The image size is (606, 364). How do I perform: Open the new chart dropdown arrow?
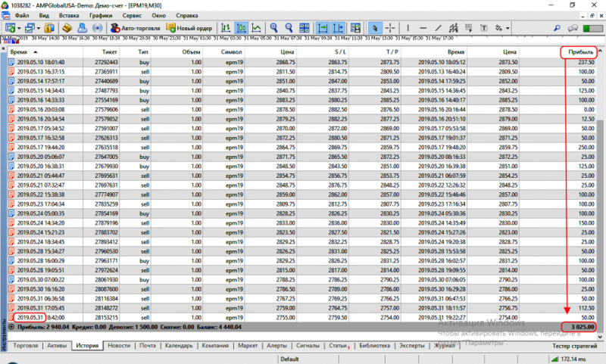click(x=18, y=28)
